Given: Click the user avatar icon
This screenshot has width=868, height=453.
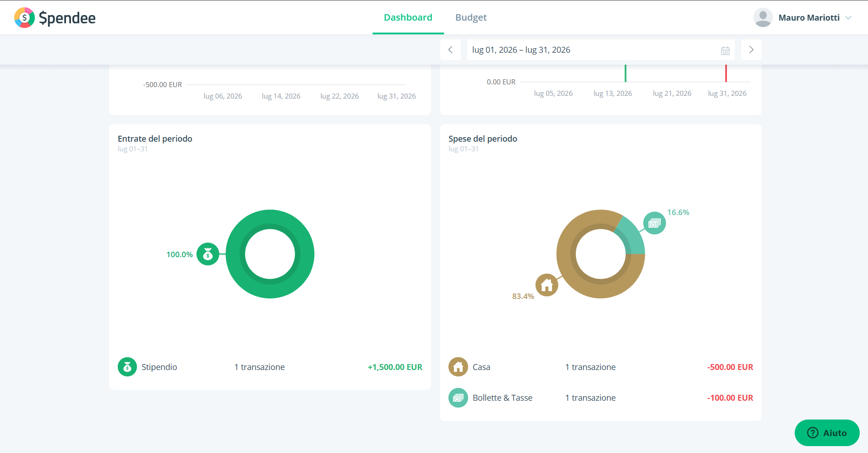Looking at the screenshot, I should click(x=763, y=17).
